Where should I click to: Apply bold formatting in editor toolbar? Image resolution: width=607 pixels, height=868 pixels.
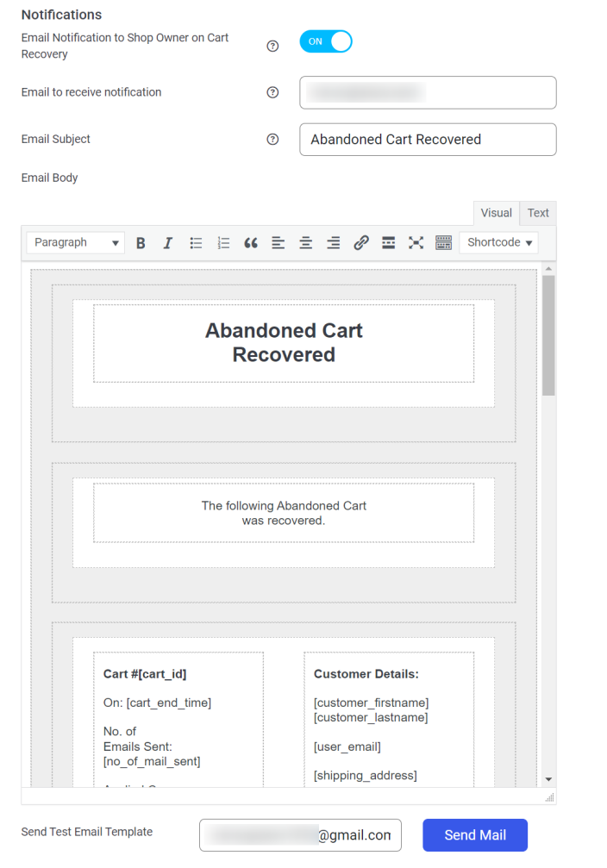coord(141,243)
